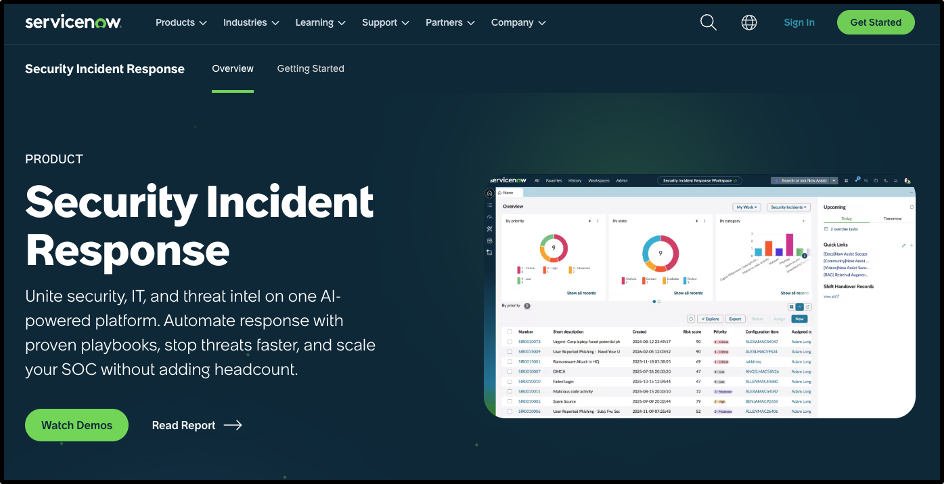
Task: Expand the Support menu
Action: coord(385,22)
